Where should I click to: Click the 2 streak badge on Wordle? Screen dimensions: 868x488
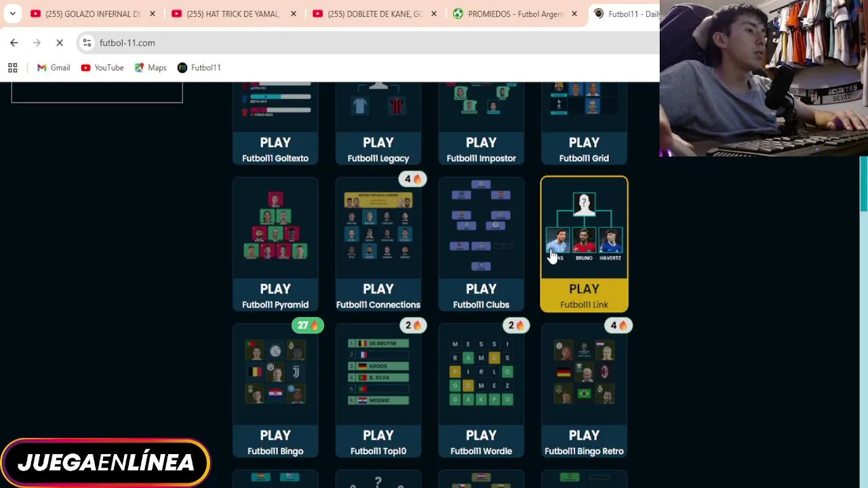click(515, 325)
